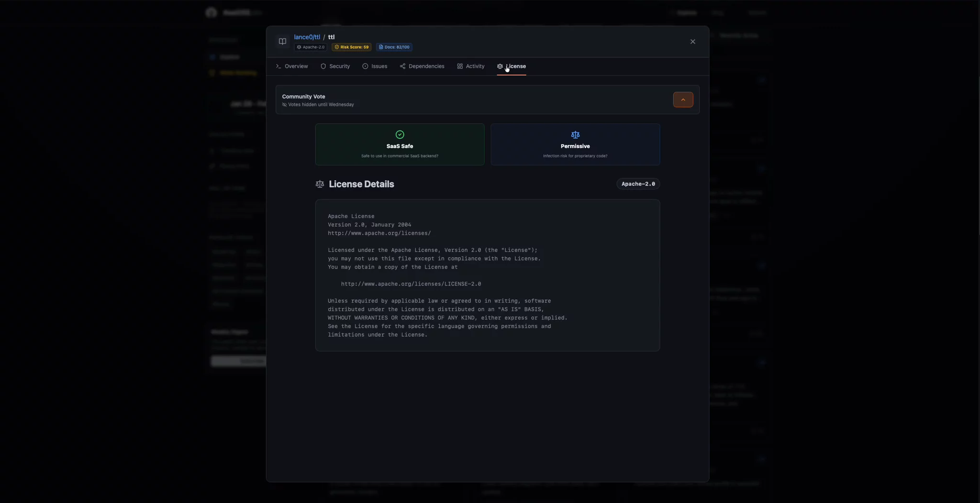Expand the Community Vote section chevron
980x503 pixels.
point(682,99)
